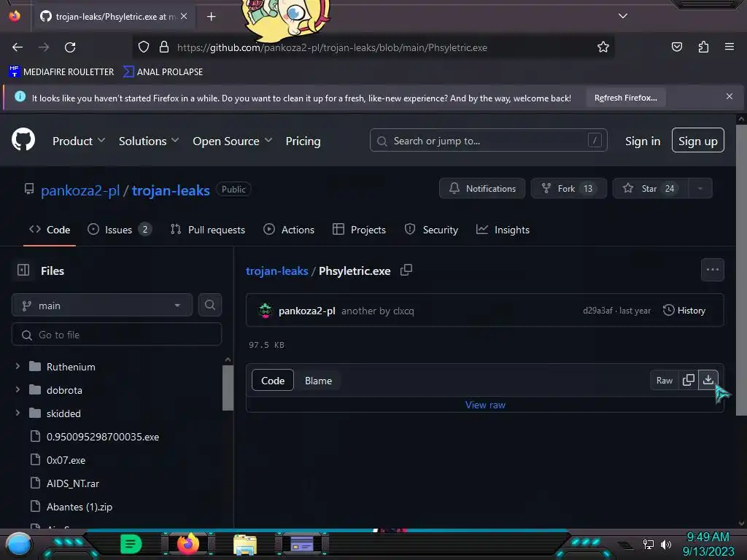View the file History
Screen dimensions: 747x560
(684, 311)
